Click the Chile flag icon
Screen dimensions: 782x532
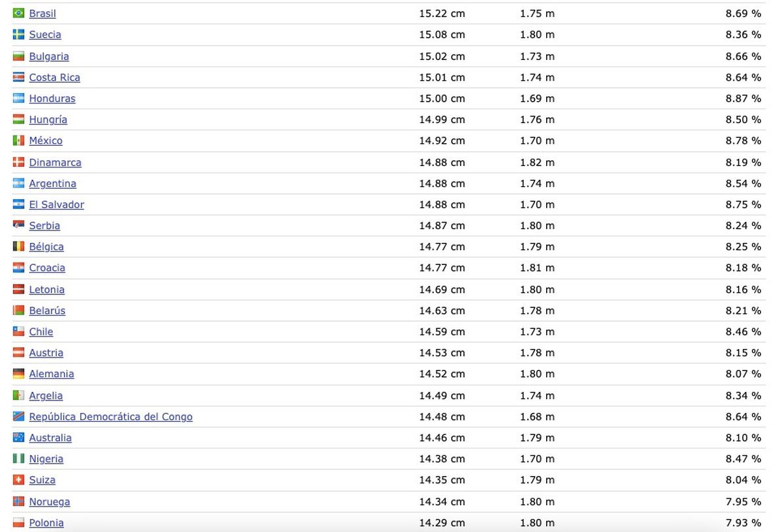coord(18,331)
